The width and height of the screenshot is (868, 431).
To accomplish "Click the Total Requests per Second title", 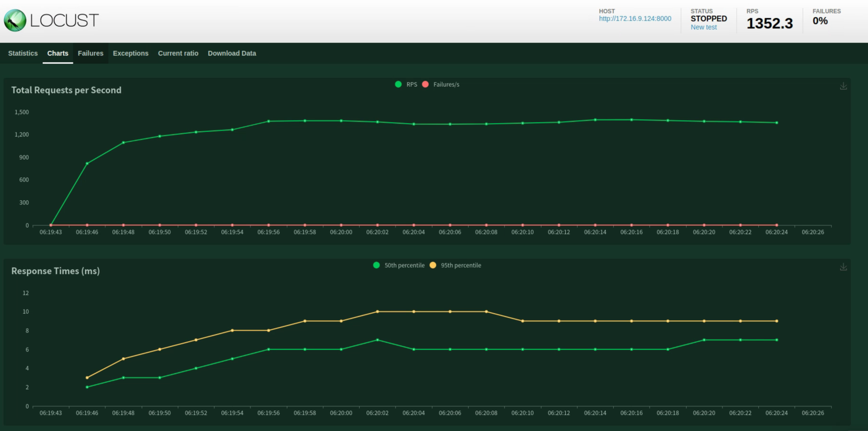I will (x=66, y=90).
